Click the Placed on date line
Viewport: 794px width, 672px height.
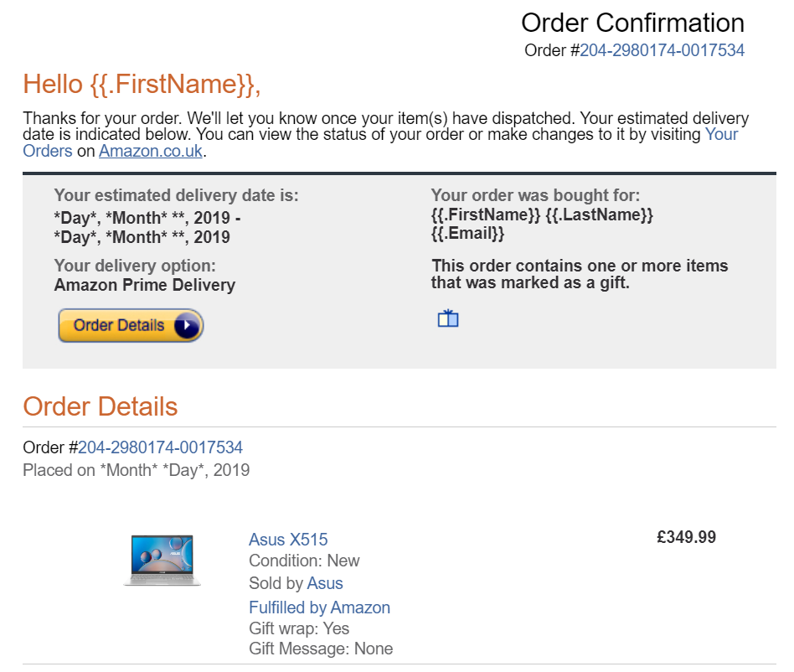137,470
